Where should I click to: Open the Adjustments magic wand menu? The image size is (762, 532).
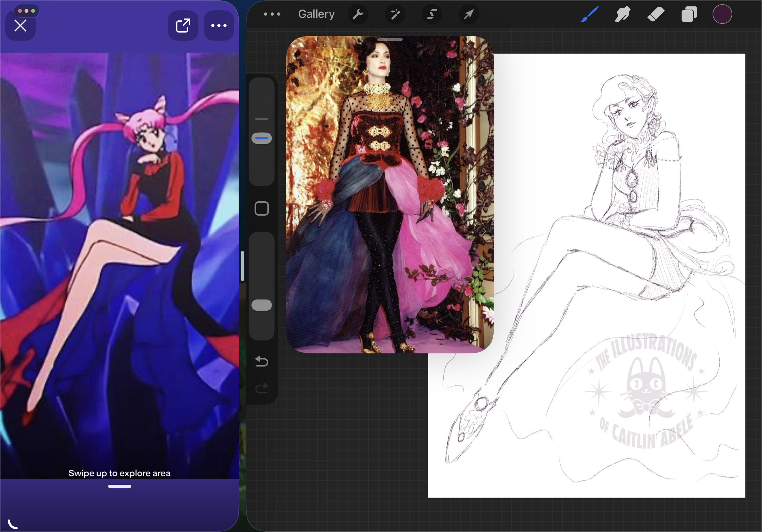(395, 14)
